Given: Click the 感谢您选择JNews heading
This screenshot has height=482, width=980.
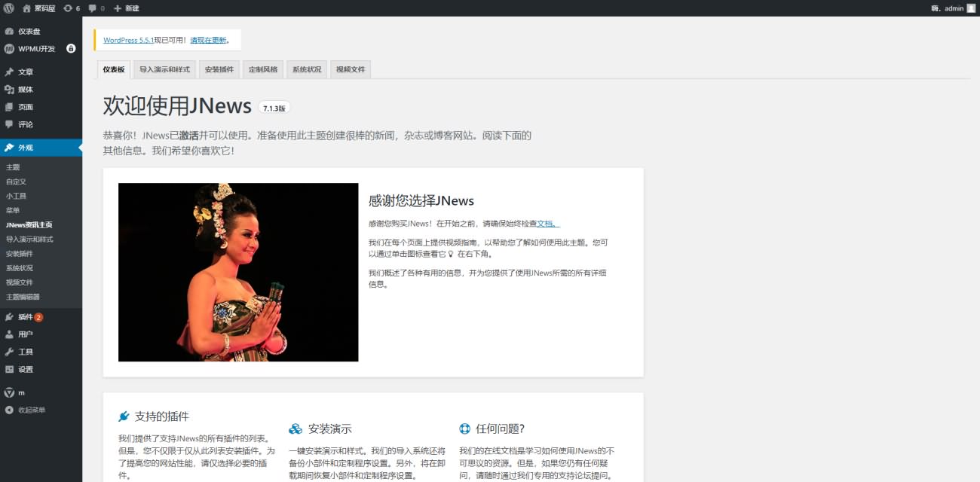Looking at the screenshot, I should tap(421, 200).
